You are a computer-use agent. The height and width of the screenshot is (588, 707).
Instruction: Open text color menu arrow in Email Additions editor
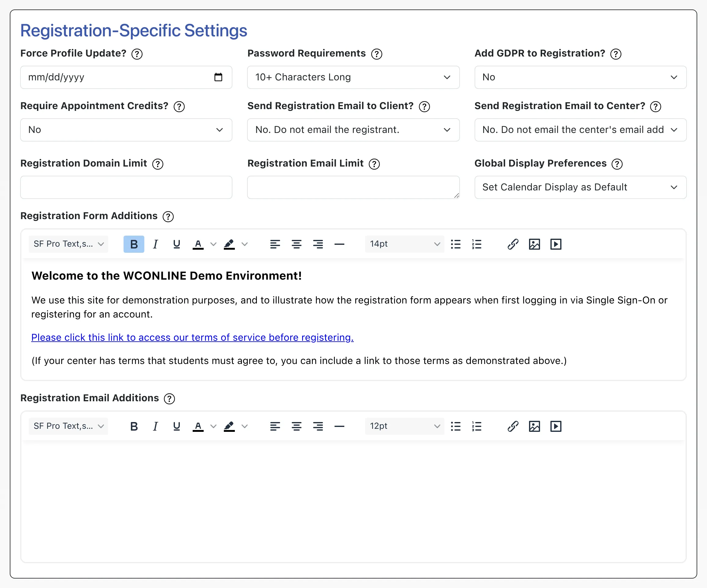[x=213, y=426]
